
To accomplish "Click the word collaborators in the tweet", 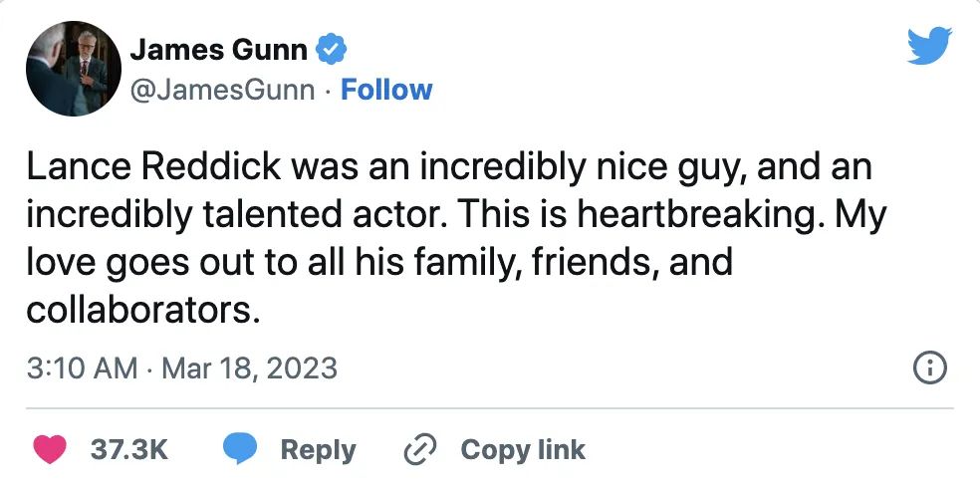I will click(x=142, y=310).
